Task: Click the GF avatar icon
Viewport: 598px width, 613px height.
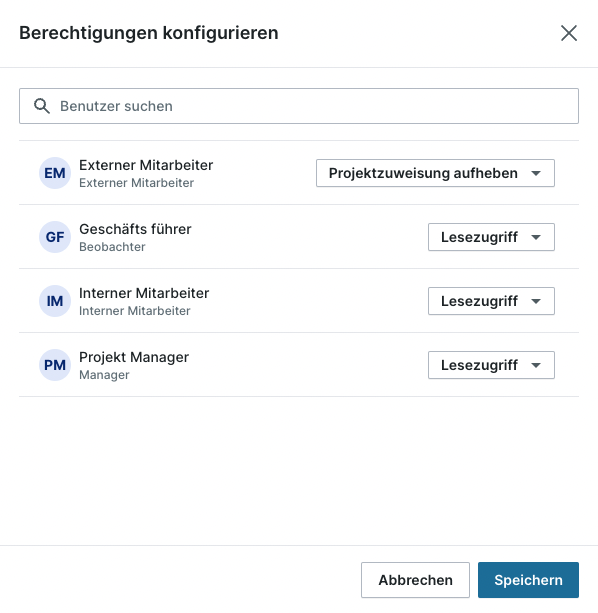Action: [55, 237]
